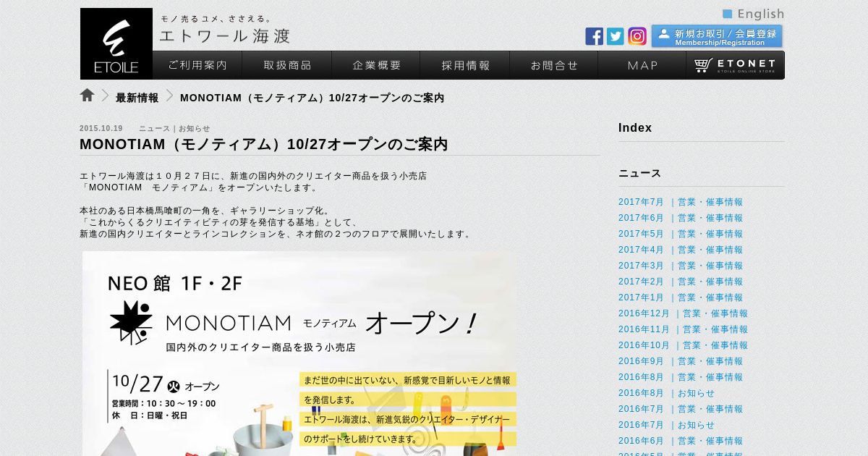Open the Twitter page icon

pyautogui.click(x=616, y=36)
